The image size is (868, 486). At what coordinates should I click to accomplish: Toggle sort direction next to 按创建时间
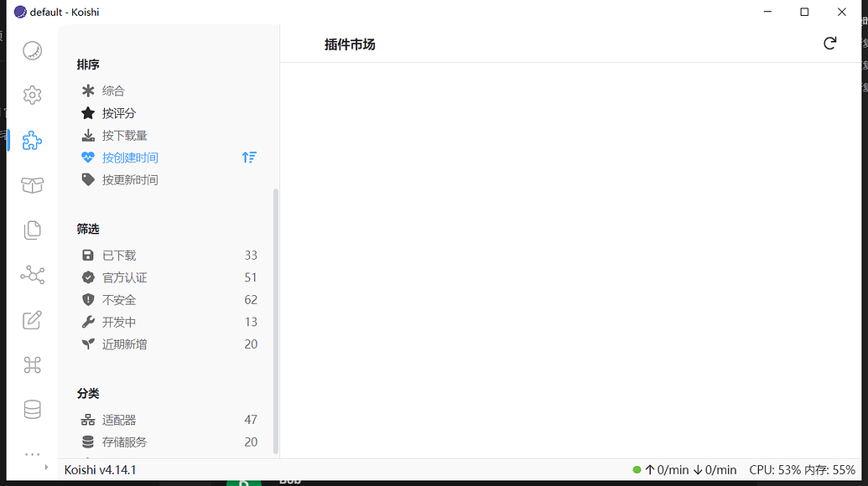tap(249, 158)
